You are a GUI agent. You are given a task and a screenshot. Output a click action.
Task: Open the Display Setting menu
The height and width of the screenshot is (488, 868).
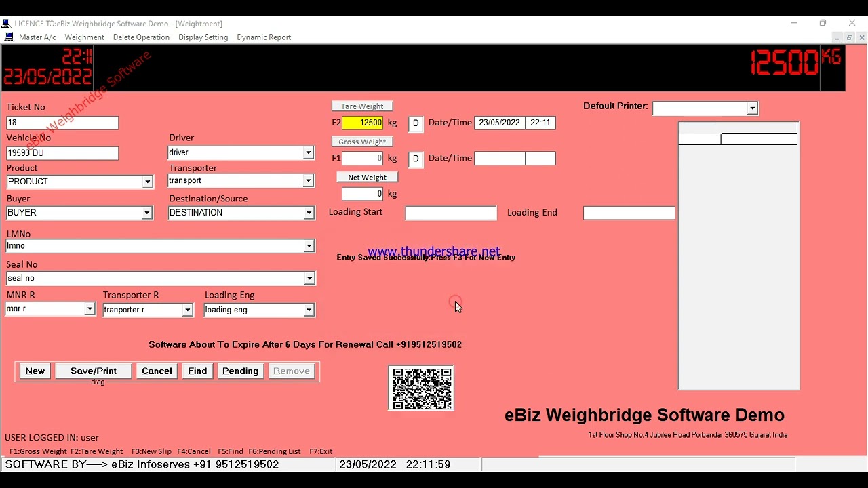tap(203, 37)
